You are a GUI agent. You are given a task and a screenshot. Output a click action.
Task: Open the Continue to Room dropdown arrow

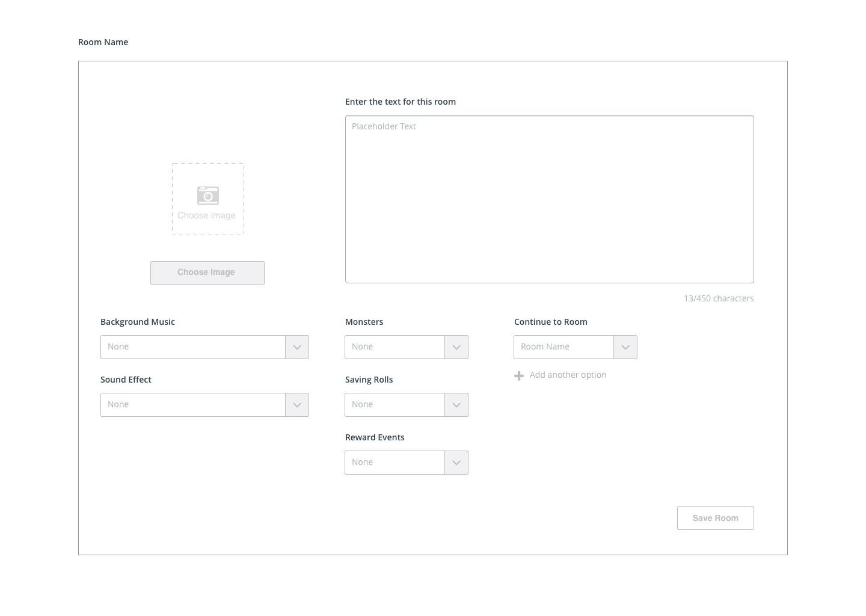click(x=625, y=347)
